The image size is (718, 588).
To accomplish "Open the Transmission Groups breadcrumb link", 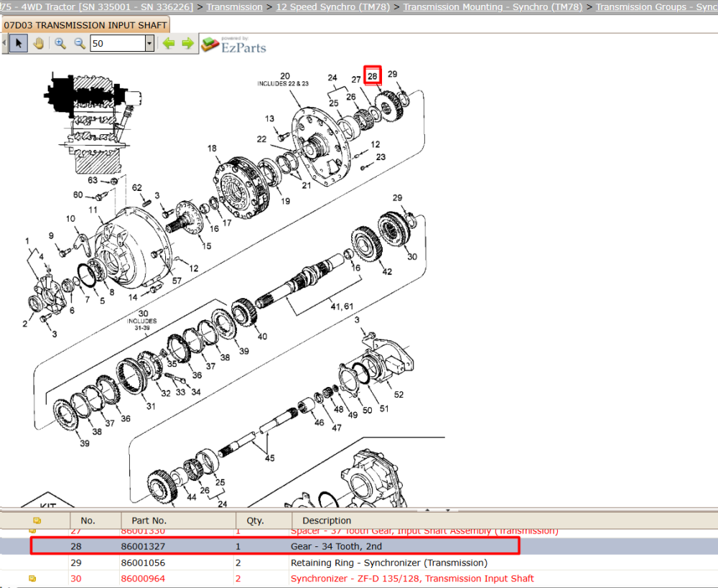I will coord(657,7).
